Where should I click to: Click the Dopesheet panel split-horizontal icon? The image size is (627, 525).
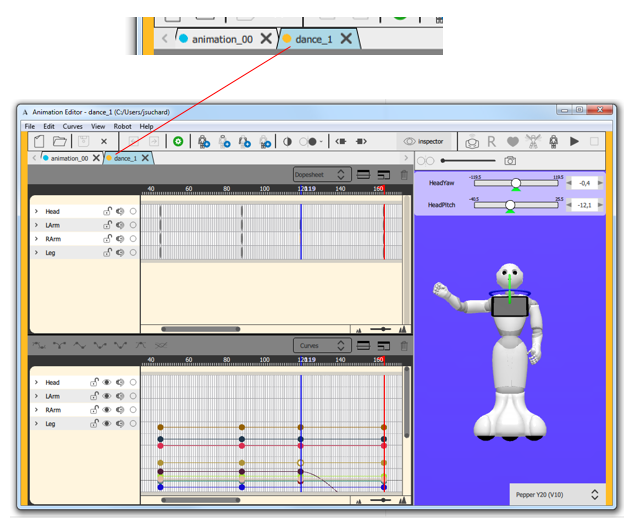[x=363, y=175]
